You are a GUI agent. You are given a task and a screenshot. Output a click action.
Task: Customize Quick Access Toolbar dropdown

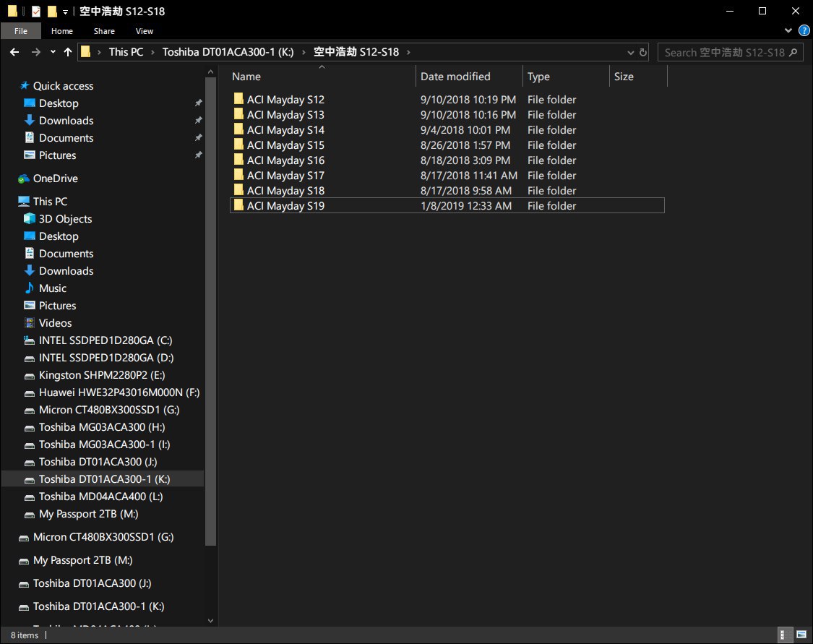(65, 12)
